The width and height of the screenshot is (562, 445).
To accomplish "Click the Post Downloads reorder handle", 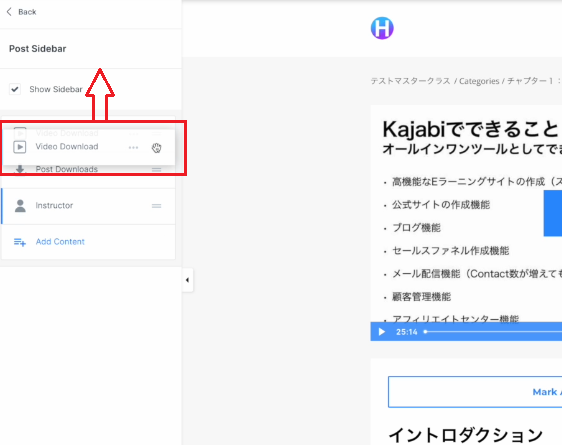I will coord(156,169).
